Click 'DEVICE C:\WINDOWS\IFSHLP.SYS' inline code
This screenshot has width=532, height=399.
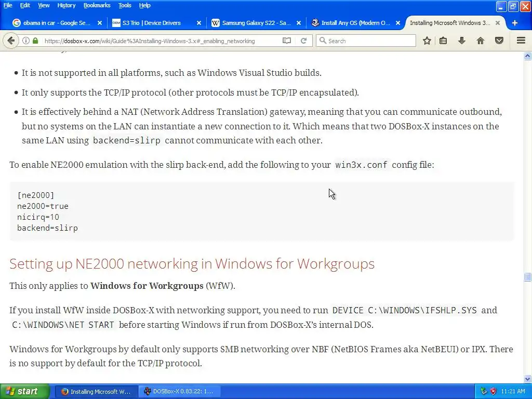click(404, 311)
